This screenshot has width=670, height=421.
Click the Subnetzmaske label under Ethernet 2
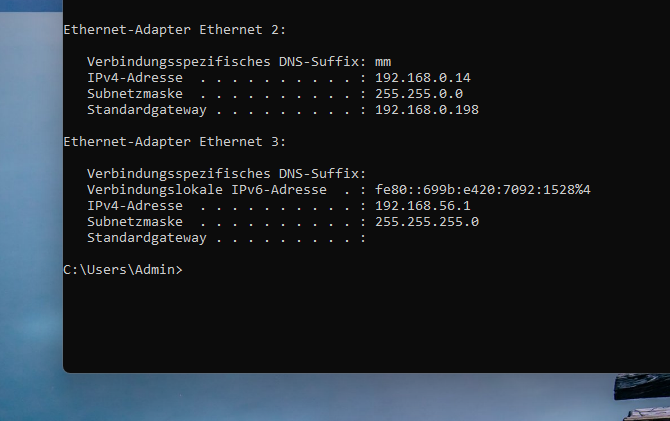[135, 94]
